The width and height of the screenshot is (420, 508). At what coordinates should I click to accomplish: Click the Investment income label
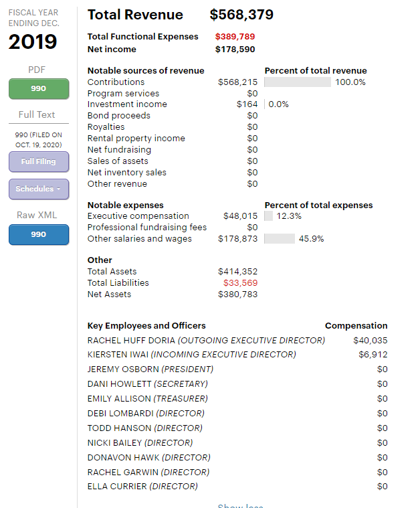point(127,104)
